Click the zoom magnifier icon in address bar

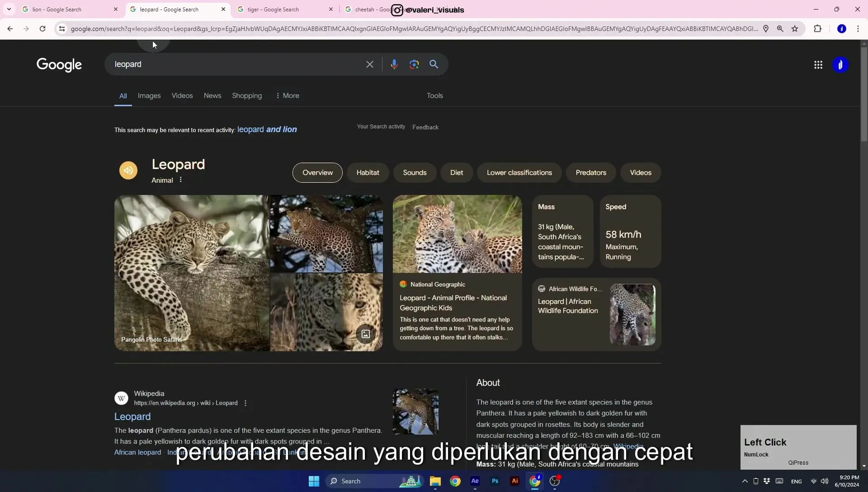tap(780, 29)
